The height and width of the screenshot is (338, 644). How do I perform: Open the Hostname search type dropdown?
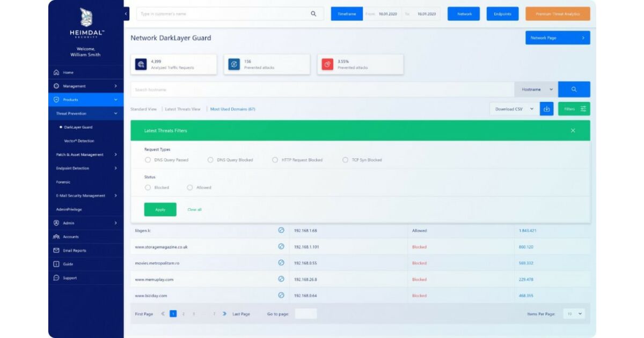(536, 90)
